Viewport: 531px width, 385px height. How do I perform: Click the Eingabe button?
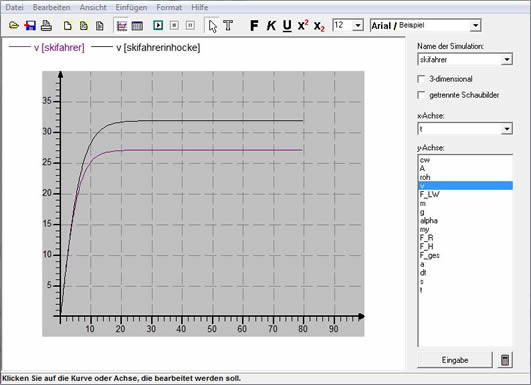point(455,360)
